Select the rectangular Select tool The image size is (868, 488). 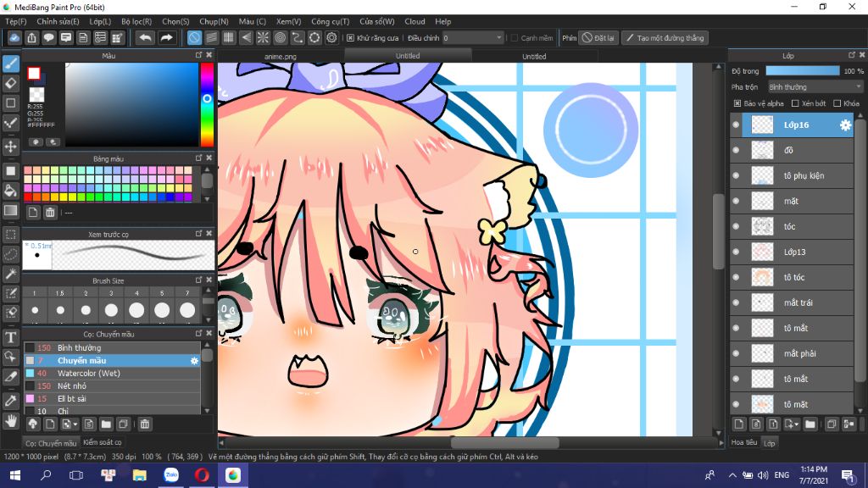(x=10, y=235)
